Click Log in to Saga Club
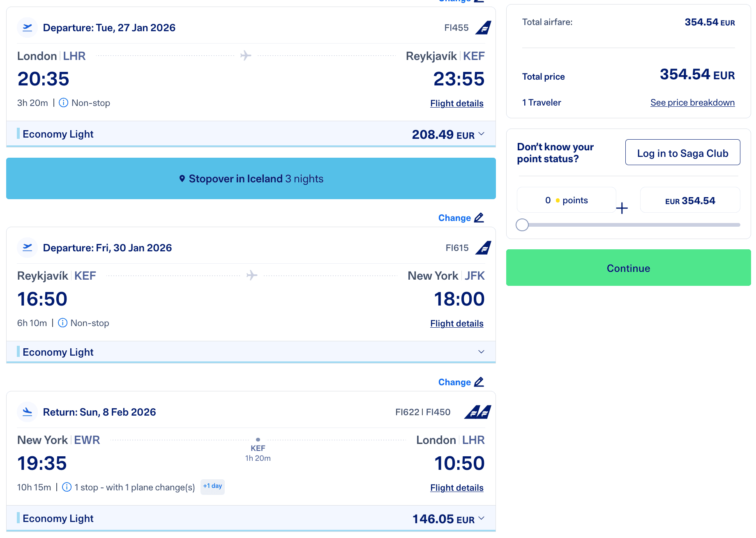 pos(682,152)
